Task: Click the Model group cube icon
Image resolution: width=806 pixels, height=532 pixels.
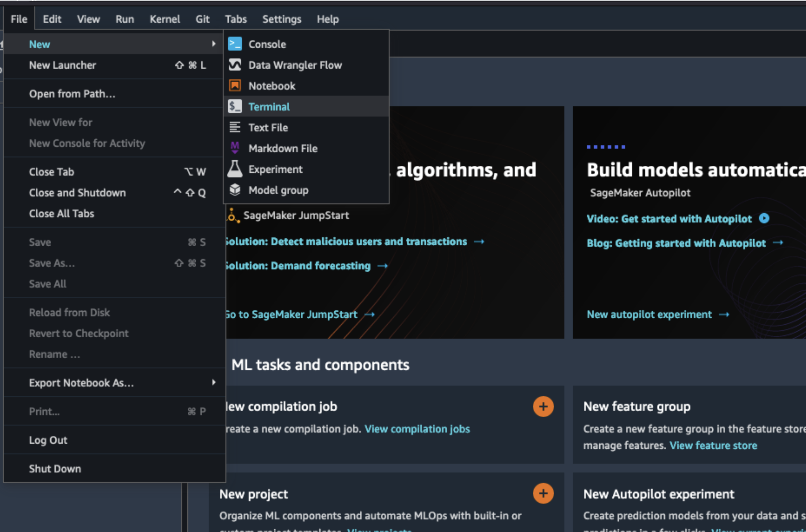Action: 235,189
